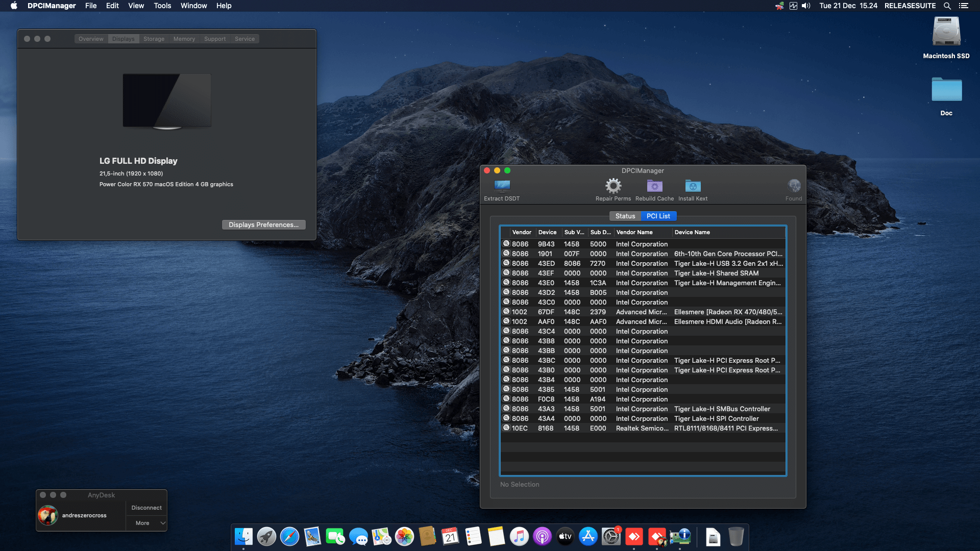Click the RELEASESUITE user name in menu bar
This screenshot has width=980, height=551.
pyautogui.click(x=910, y=6)
